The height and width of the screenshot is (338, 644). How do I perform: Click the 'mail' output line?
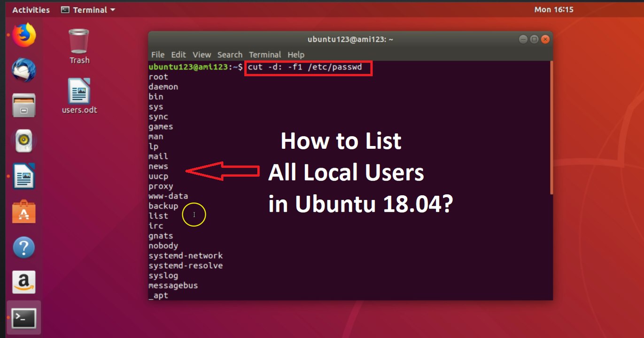158,156
